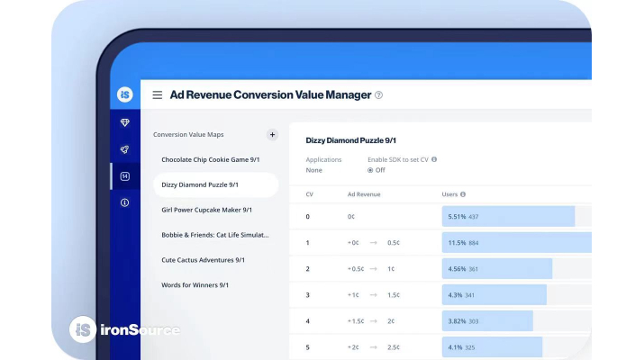Open the info icon in the sidebar
Image resolution: width=644 pixels, height=360 pixels.
click(x=125, y=202)
